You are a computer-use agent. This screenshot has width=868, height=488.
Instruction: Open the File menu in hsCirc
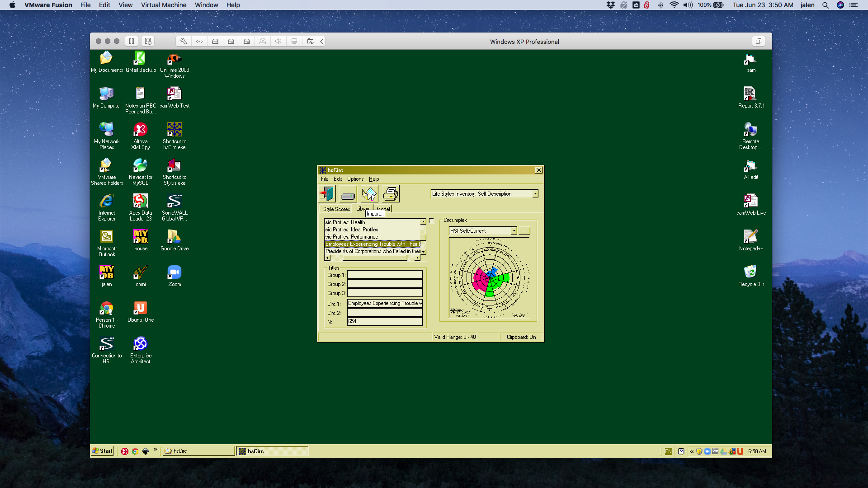point(325,179)
